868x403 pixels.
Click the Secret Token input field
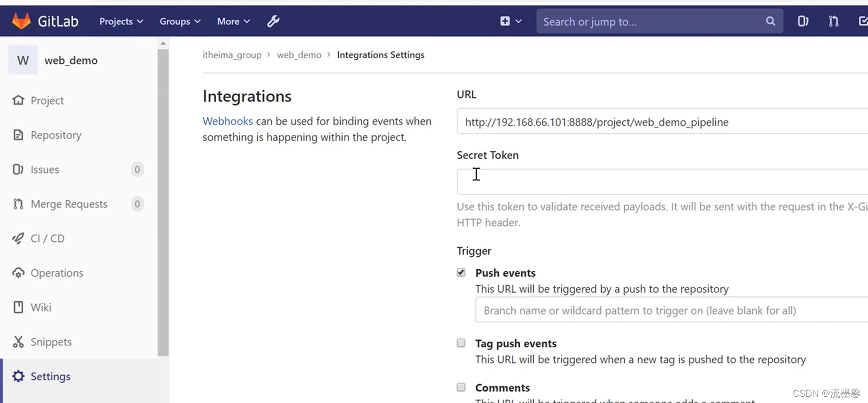pos(662,182)
